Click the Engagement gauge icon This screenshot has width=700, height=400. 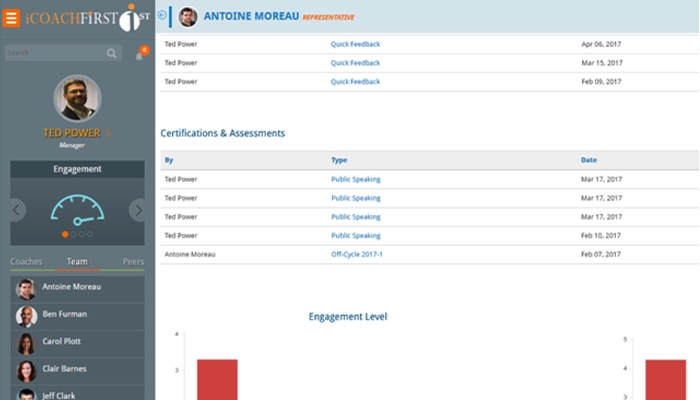pyautogui.click(x=77, y=210)
